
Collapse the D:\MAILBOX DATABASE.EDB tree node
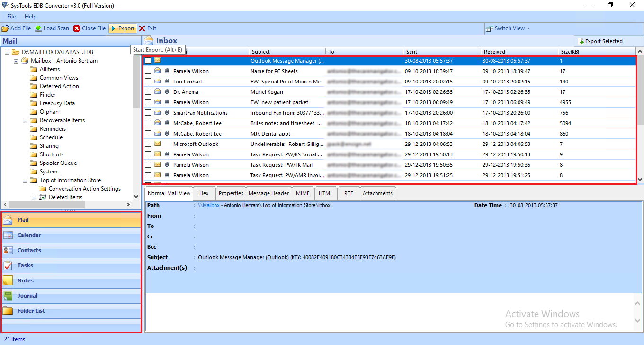click(7, 52)
